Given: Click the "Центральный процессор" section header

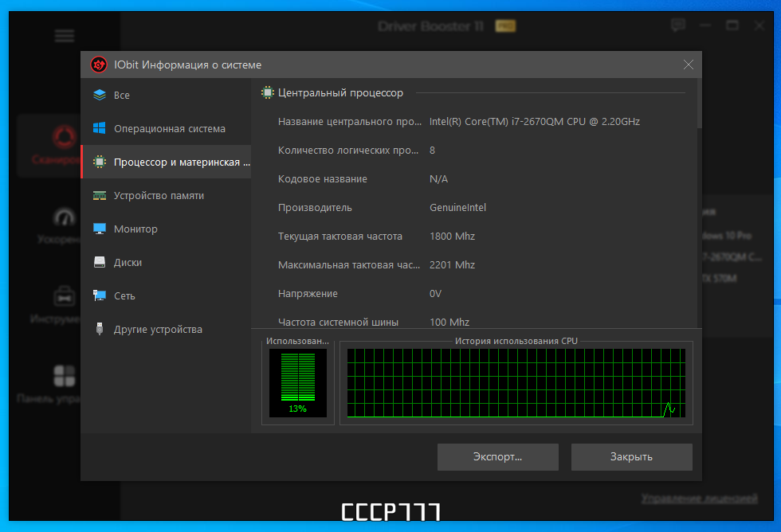Looking at the screenshot, I should point(341,92).
